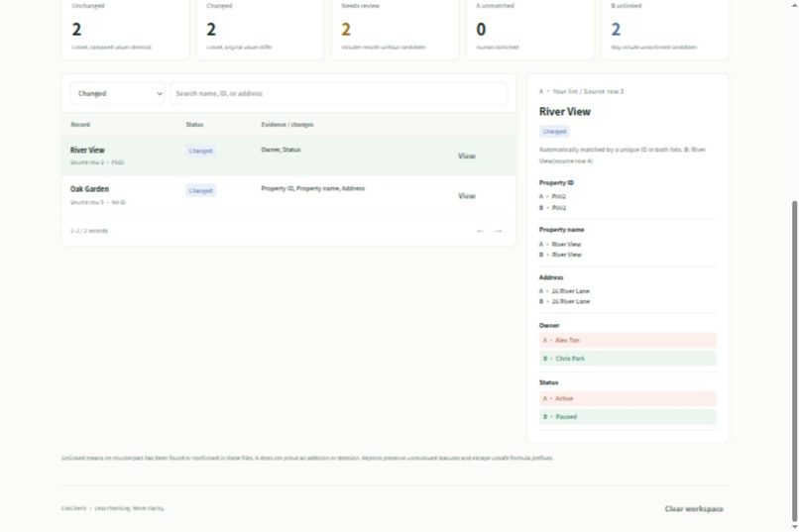The width and height of the screenshot is (799, 532).
Task: Click the 1-2 / 2 records count
Action: coord(89,231)
